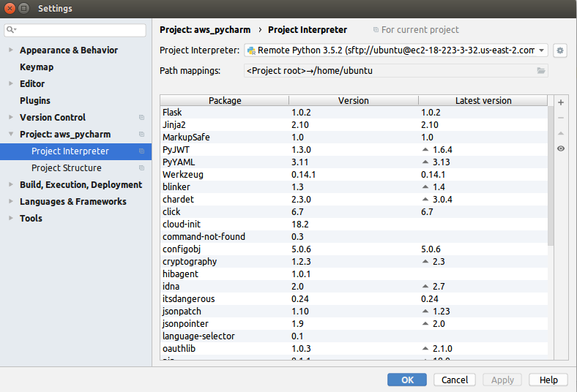
Task: Select the Jinja2 package row
Action: (354, 125)
